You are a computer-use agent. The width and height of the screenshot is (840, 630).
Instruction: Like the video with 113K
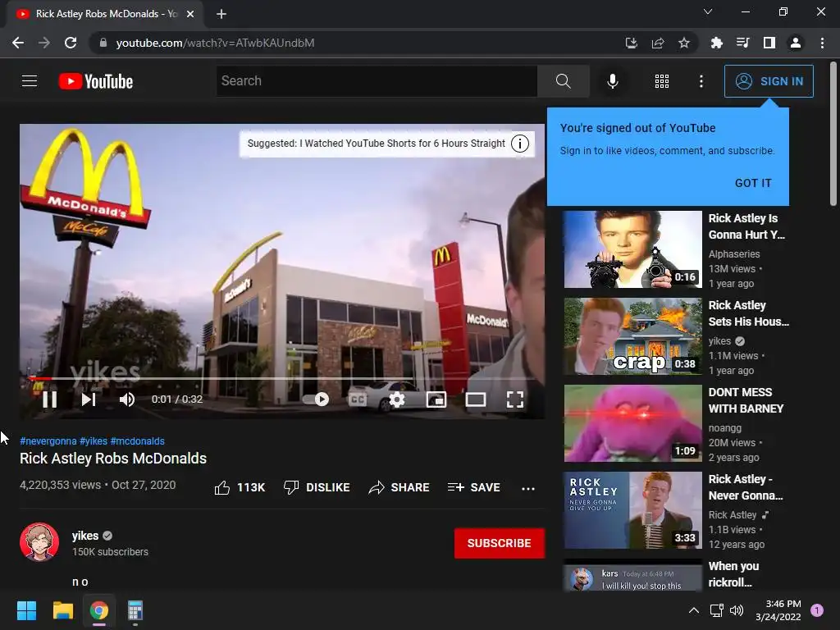240,487
